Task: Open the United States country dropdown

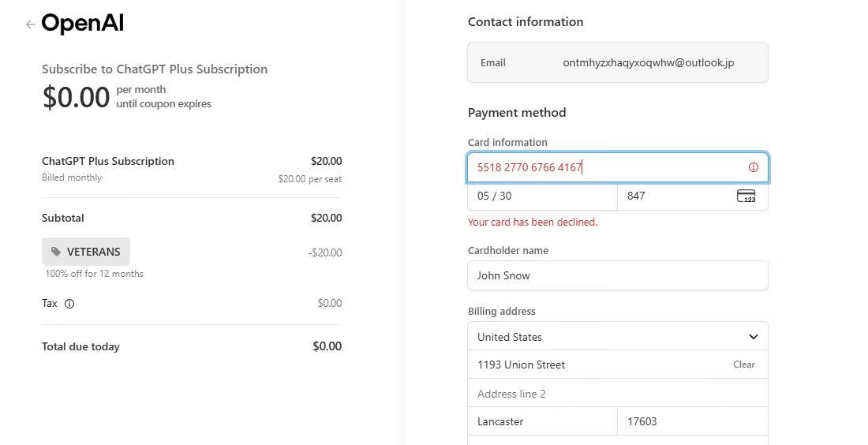Action: (x=617, y=337)
